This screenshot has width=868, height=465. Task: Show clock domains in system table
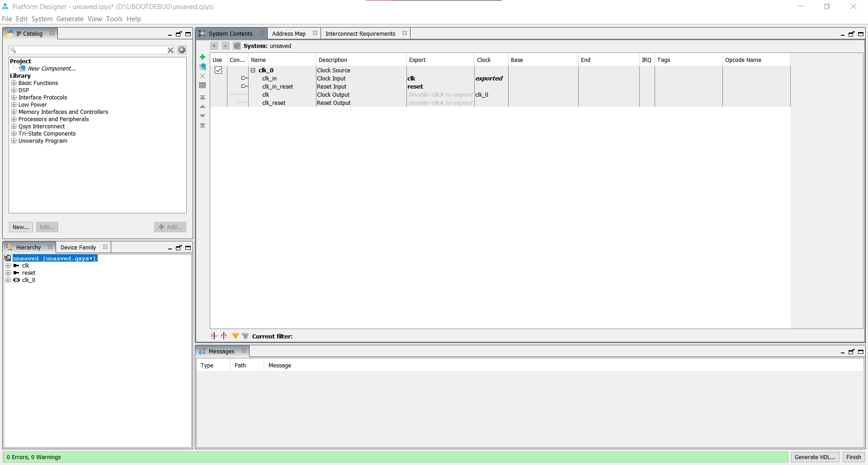214,336
